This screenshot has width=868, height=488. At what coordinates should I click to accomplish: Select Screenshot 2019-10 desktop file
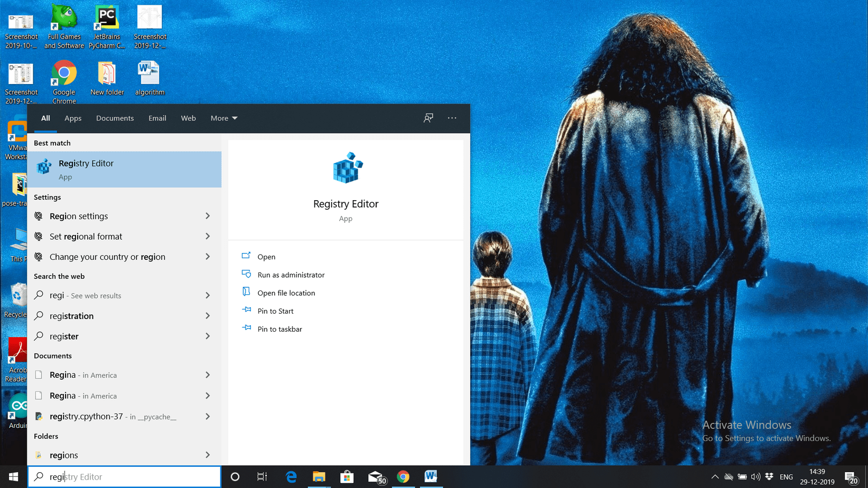tap(21, 31)
